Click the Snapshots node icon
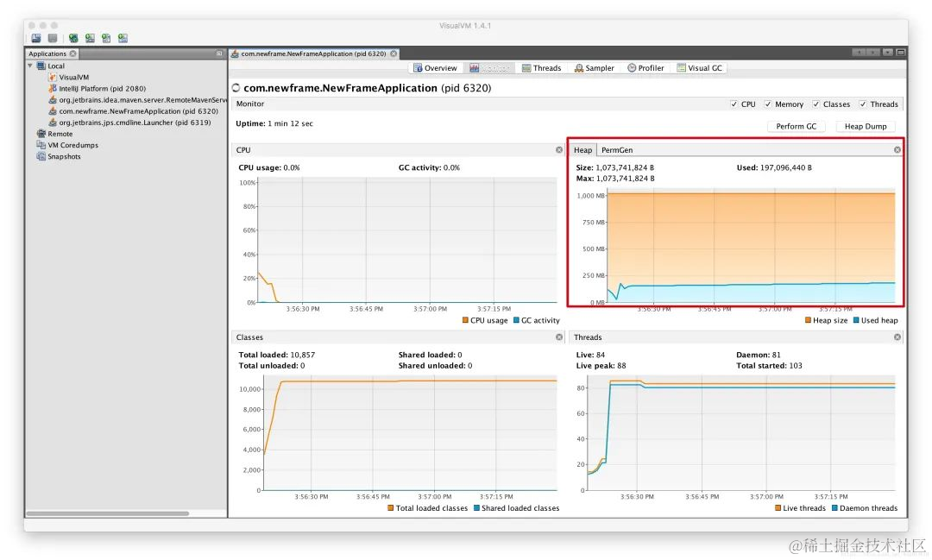Screen dimensions: 932x560 click(41, 156)
